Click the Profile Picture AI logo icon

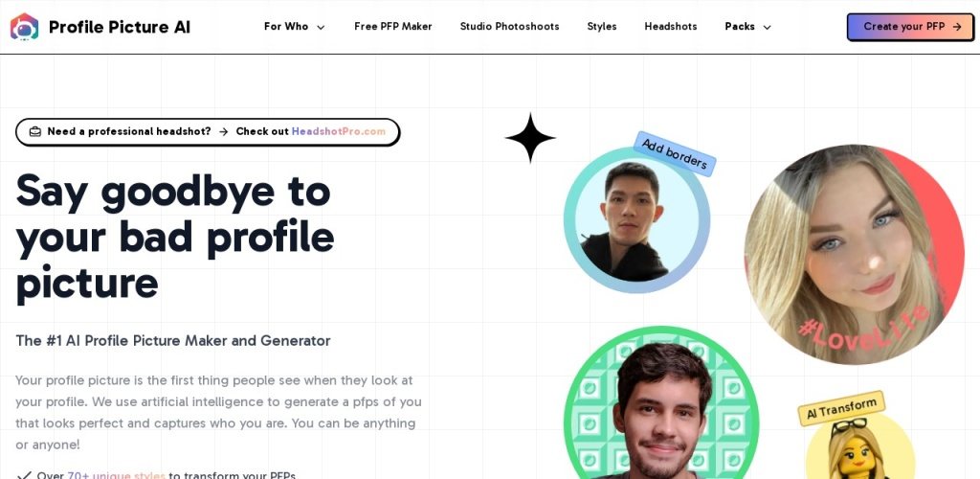(x=24, y=27)
